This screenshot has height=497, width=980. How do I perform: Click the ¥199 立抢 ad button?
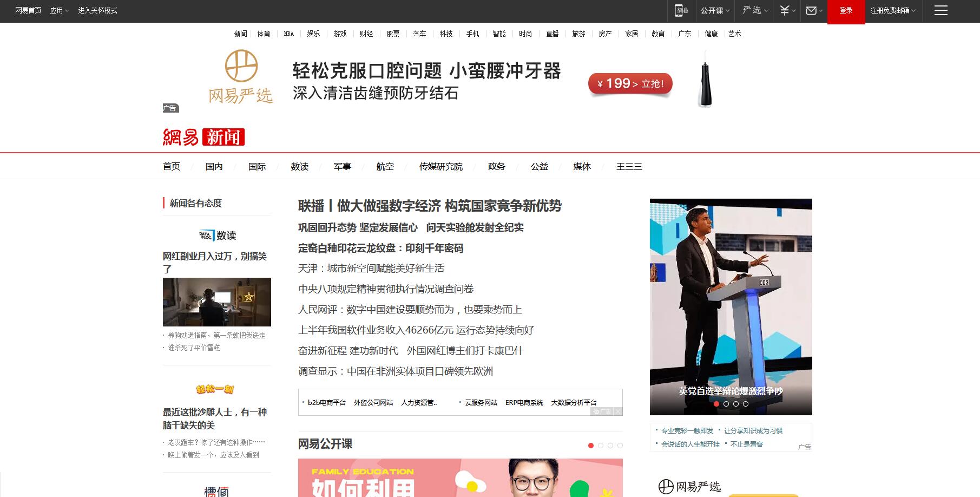coord(630,84)
